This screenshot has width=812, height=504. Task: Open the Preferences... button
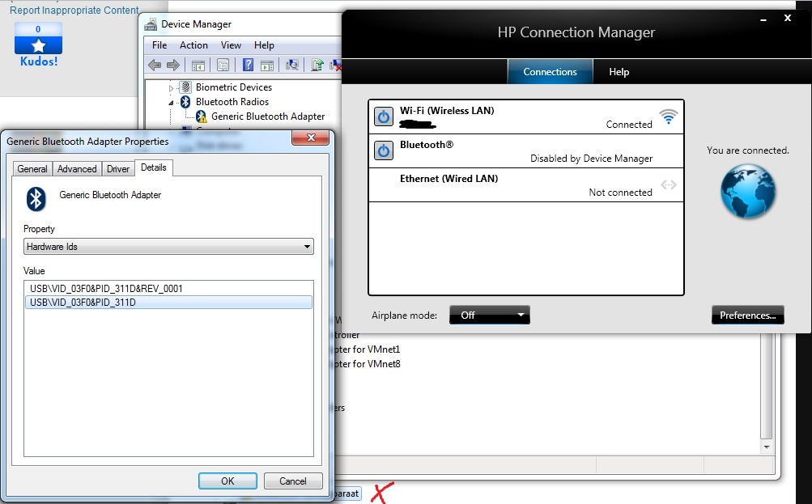pos(748,316)
